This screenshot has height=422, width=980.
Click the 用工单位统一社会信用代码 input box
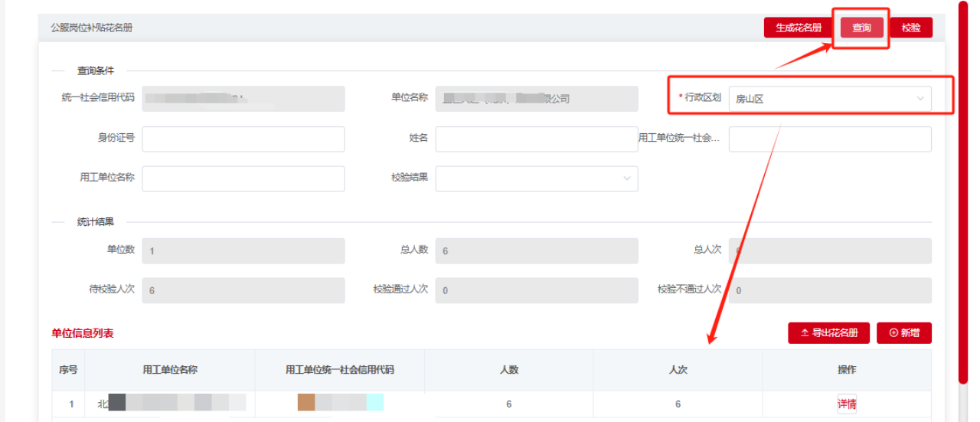point(829,139)
